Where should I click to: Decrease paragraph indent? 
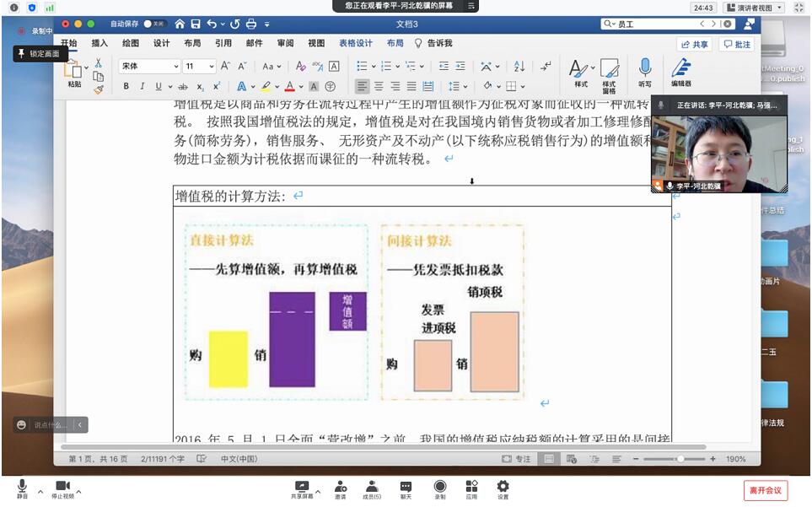pyautogui.click(x=444, y=66)
